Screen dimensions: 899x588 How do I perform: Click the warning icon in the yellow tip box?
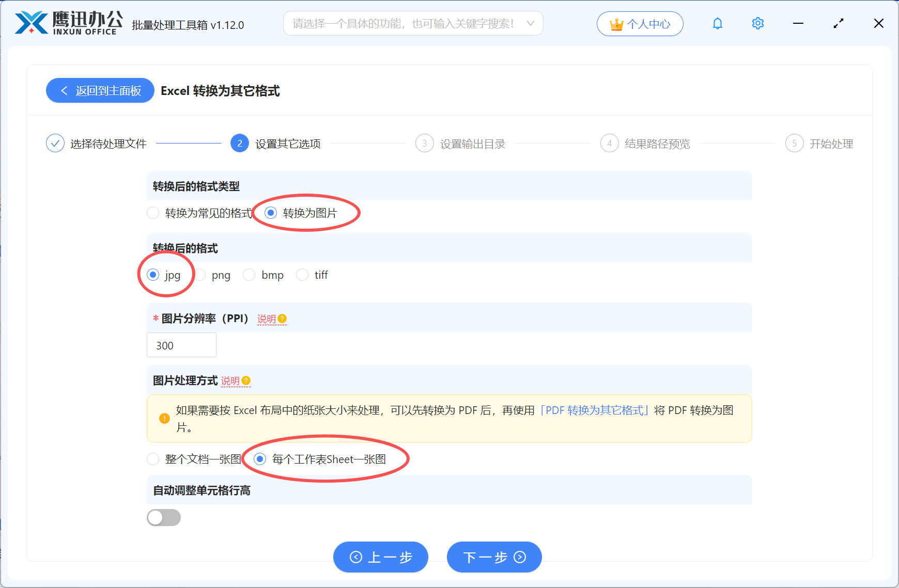click(x=164, y=419)
